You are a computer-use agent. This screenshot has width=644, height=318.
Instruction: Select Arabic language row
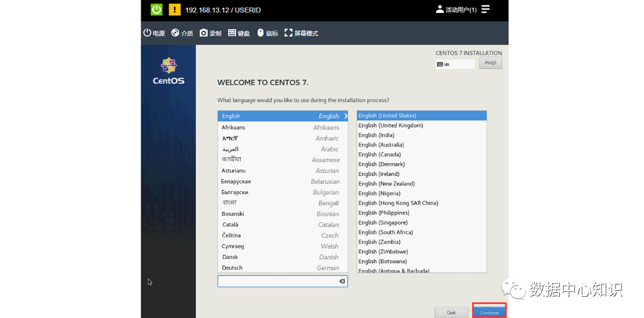click(282, 149)
